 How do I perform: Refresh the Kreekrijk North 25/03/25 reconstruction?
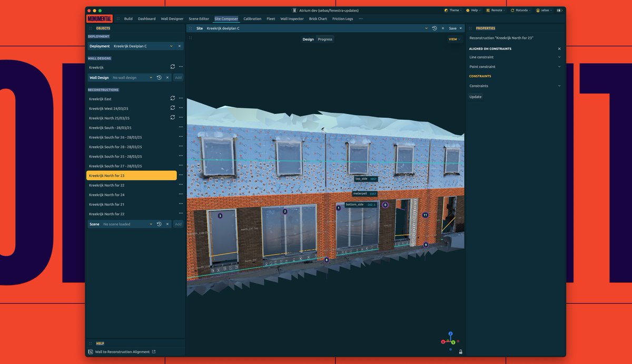[x=173, y=117]
